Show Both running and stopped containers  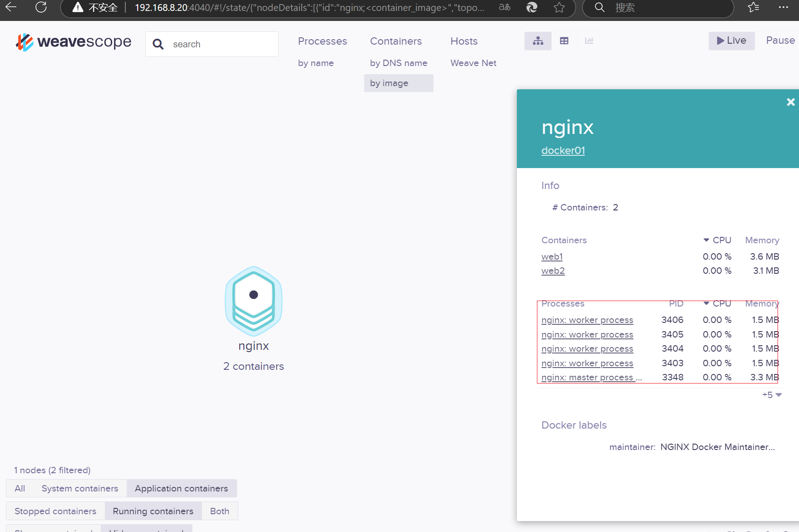(x=220, y=511)
